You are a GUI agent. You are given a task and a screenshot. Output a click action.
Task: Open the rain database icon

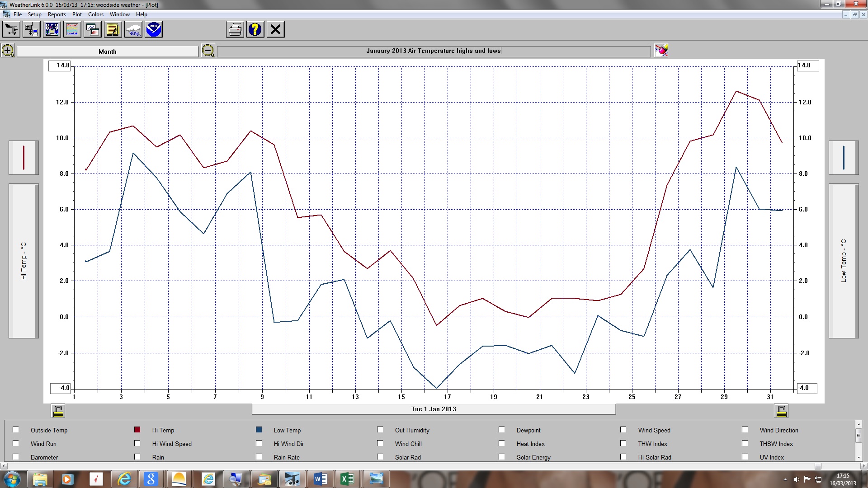133,30
